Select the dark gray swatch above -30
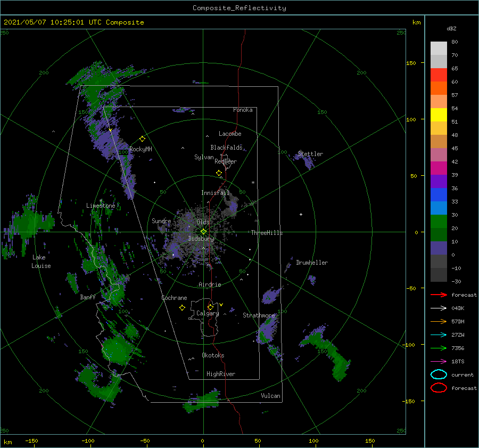Viewport: 479px width, 448px height. click(439, 275)
